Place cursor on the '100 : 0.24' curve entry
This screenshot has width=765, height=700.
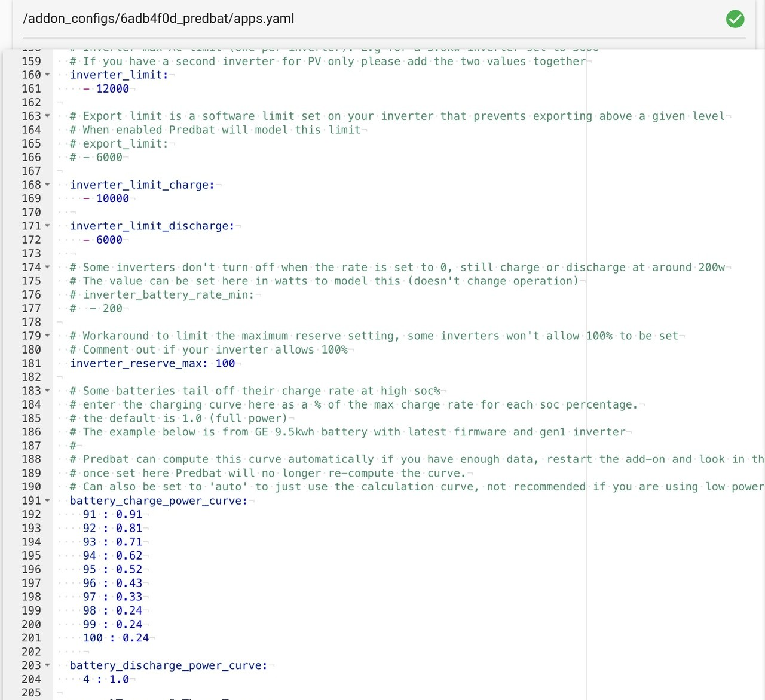point(116,638)
